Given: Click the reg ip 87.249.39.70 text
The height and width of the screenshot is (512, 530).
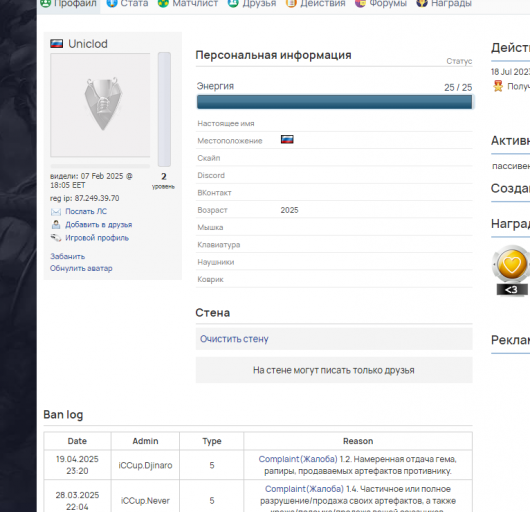Looking at the screenshot, I should [85, 198].
